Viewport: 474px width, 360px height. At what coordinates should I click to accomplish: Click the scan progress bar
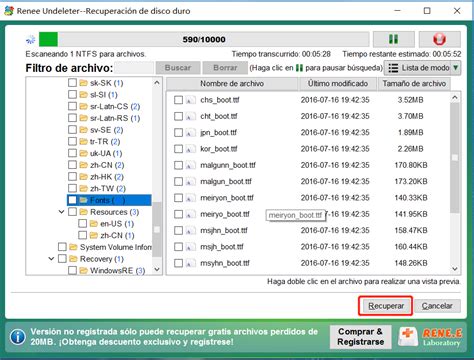(x=204, y=39)
